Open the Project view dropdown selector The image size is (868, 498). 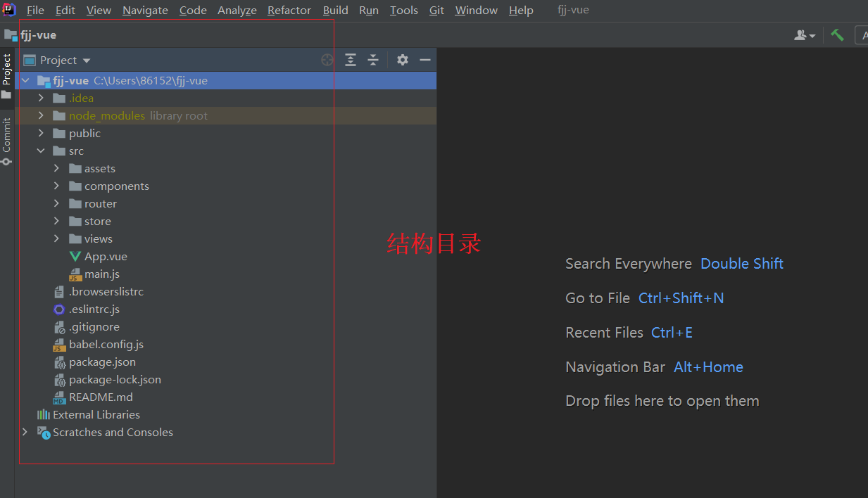point(58,60)
